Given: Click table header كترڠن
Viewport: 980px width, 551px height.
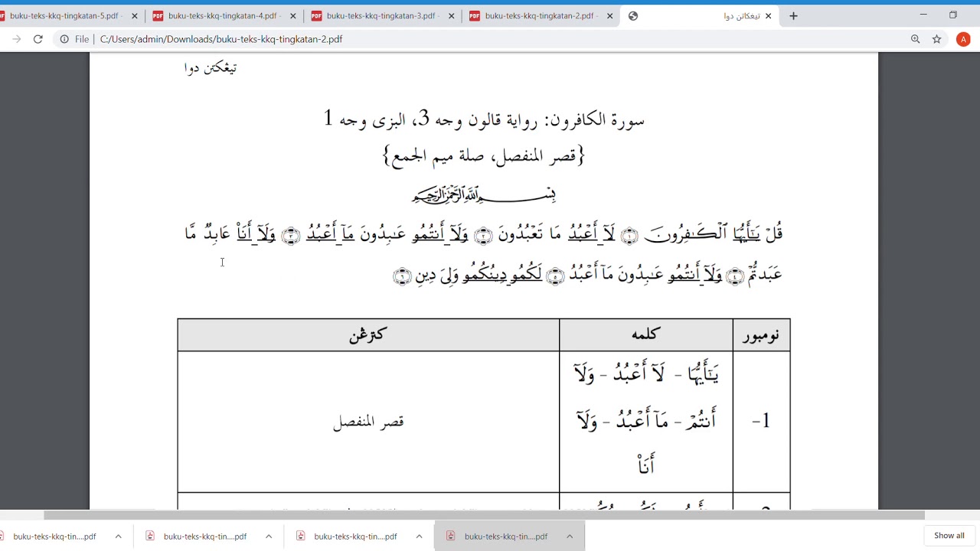Looking at the screenshot, I should pyautogui.click(x=368, y=335).
